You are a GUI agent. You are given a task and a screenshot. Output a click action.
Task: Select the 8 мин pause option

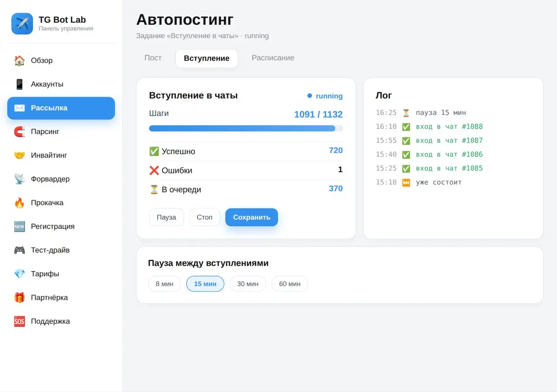(164, 284)
